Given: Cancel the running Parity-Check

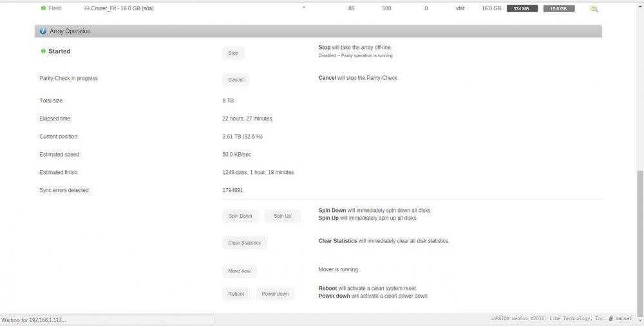Looking at the screenshot, I should pyautogui.click(x=236, y=80).
